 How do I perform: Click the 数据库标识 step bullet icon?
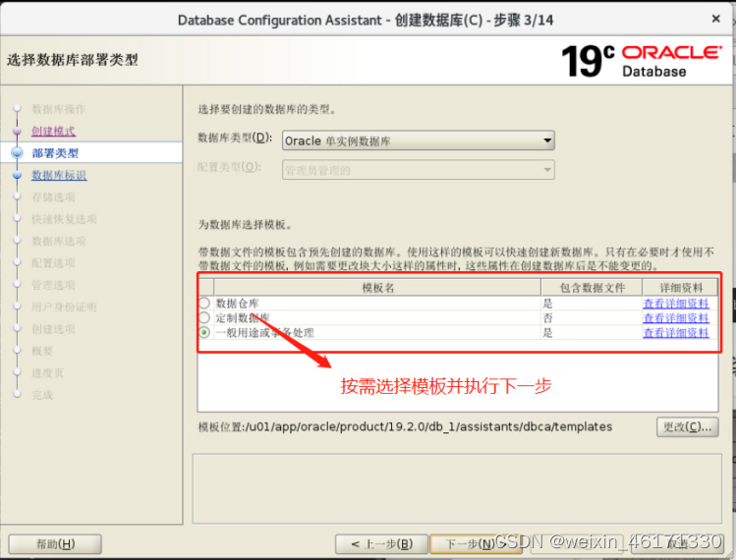[18, 175]
